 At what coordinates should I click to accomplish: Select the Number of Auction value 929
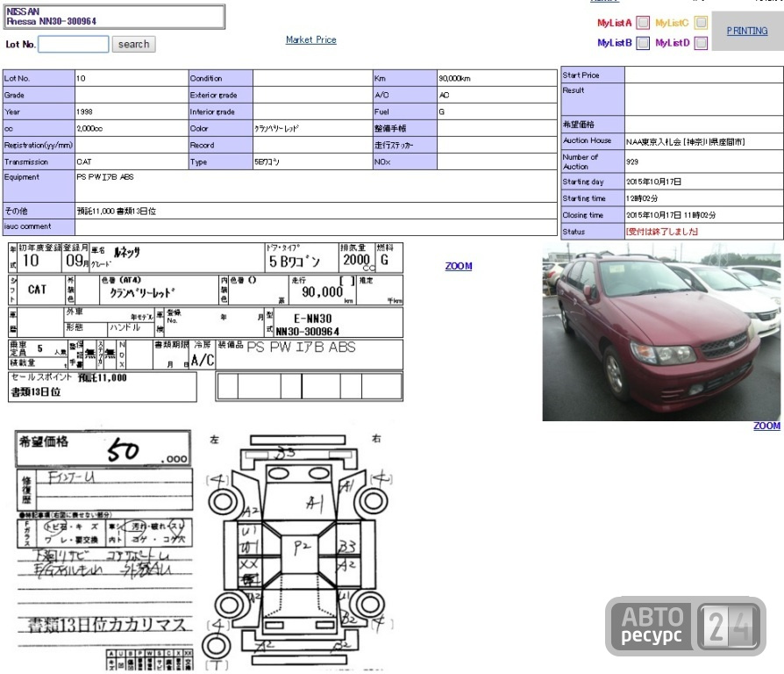point(632,161)
